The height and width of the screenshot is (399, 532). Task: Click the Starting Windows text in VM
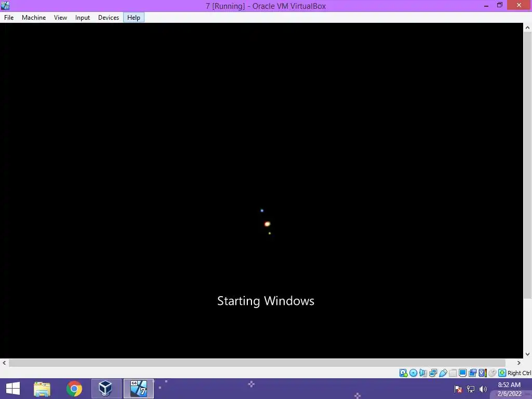pyautogui.click(x=265, y=301)
